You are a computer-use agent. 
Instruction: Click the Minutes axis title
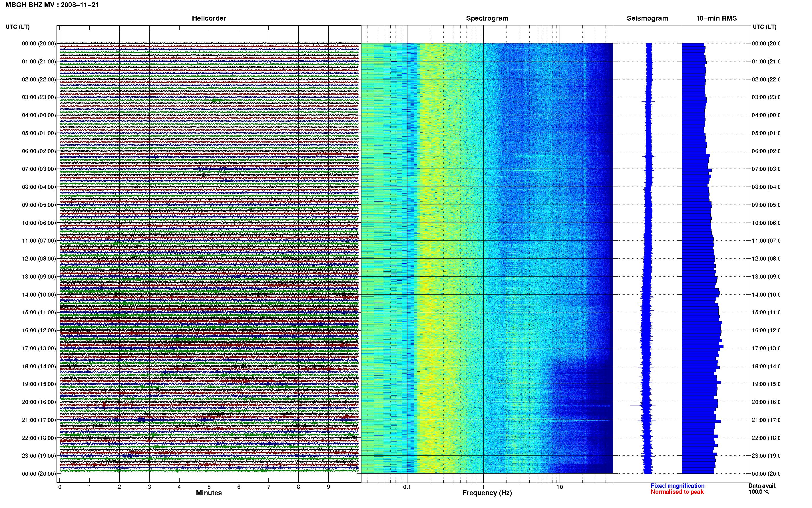209,493
